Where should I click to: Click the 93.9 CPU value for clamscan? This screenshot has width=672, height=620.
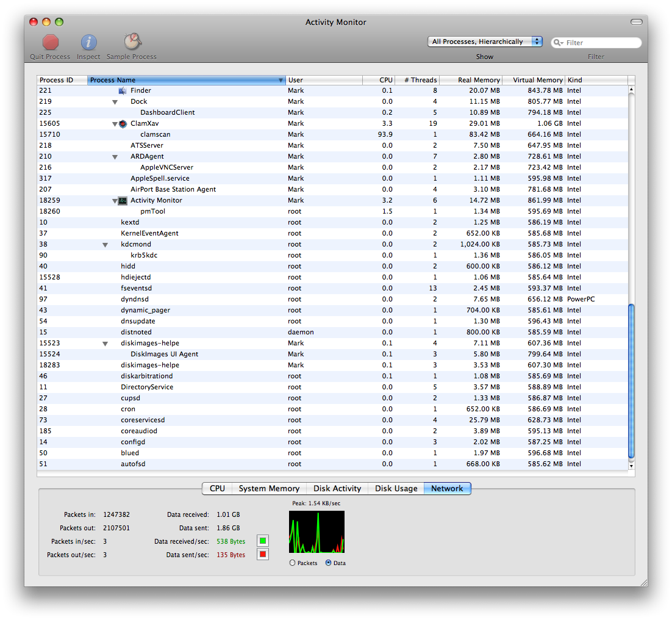tap(385, 134)
